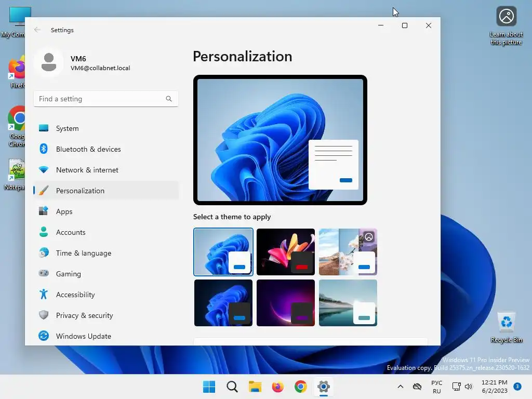Click the desktop preview image
Screen dimensions: 532x399
pyautogui.click(x=280, y=140)
